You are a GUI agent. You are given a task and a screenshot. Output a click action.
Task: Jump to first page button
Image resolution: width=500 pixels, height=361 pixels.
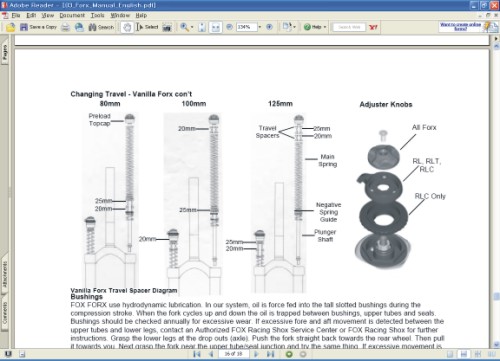pos(197,354)
